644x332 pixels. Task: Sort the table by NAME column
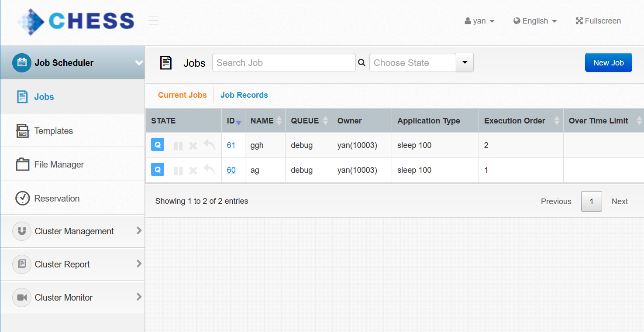pyautogui.click(x=265, y=121)
